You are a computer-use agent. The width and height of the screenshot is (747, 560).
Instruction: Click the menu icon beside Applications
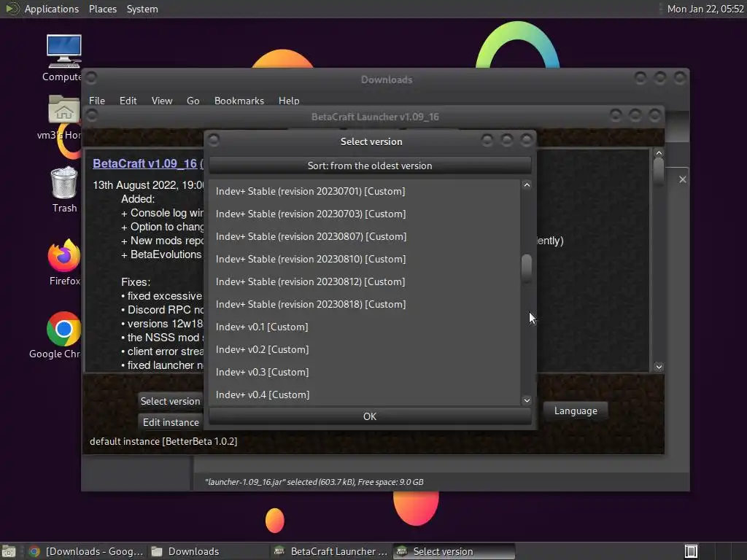[x=12, y=9]
